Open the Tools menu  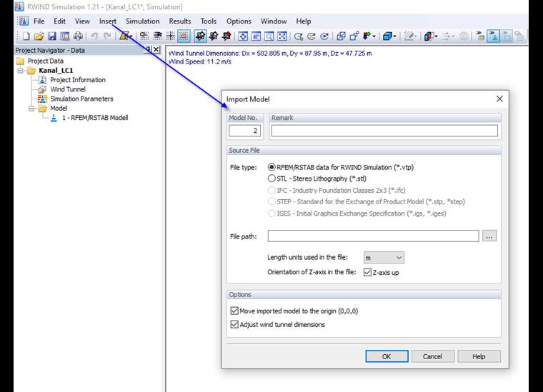click(x=209, y=21)
